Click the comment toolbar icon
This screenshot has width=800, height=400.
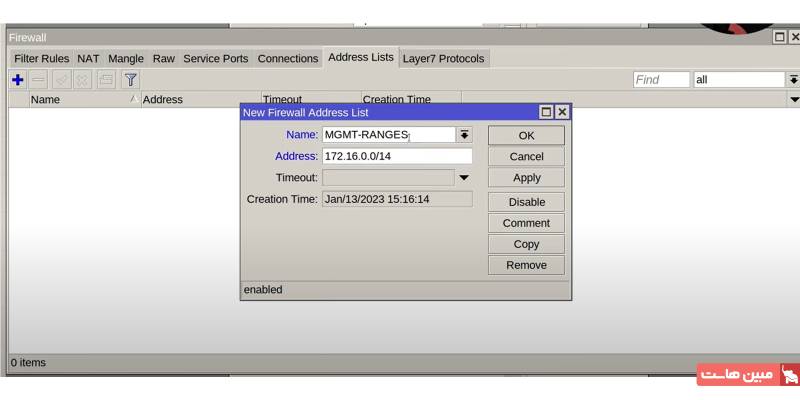pos(106,80)
